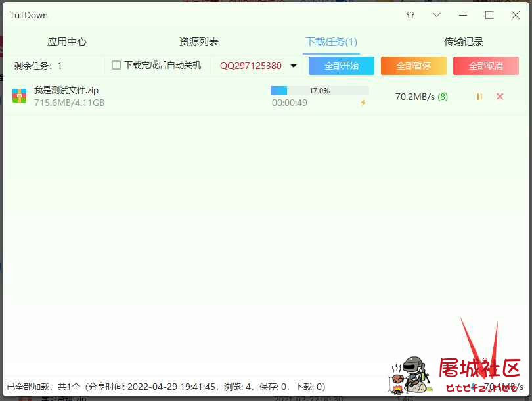Open the skin theme shirt icon
This screenshot has width=532, height=401.
(x=410, y=15)
